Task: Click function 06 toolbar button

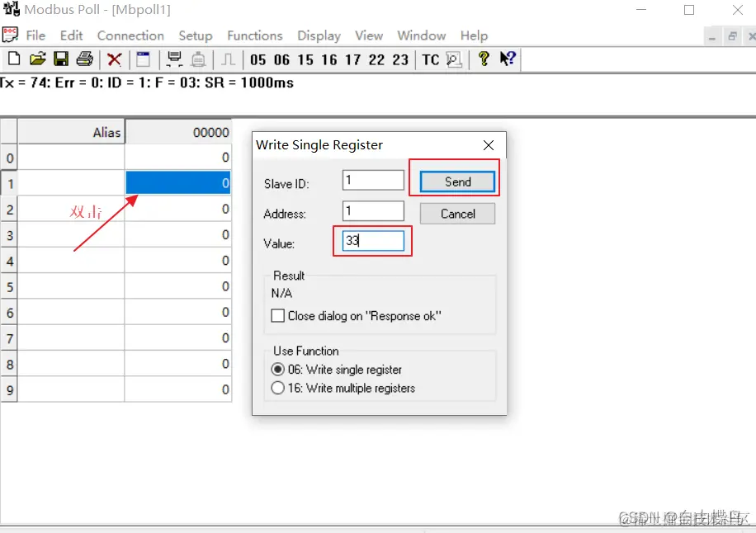Action: [281, 59]
